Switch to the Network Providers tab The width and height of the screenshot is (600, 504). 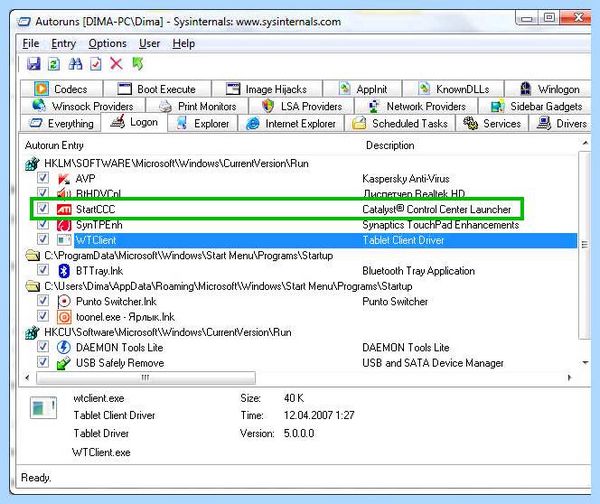(416, 106)
